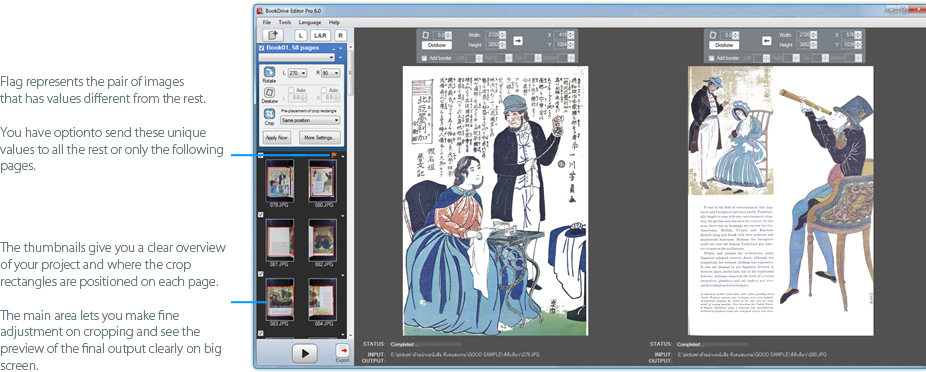This screenshot has width=926, height=372.
Task: Click the right-arrow copy values button on left page
Action: (x=518, y=41)
